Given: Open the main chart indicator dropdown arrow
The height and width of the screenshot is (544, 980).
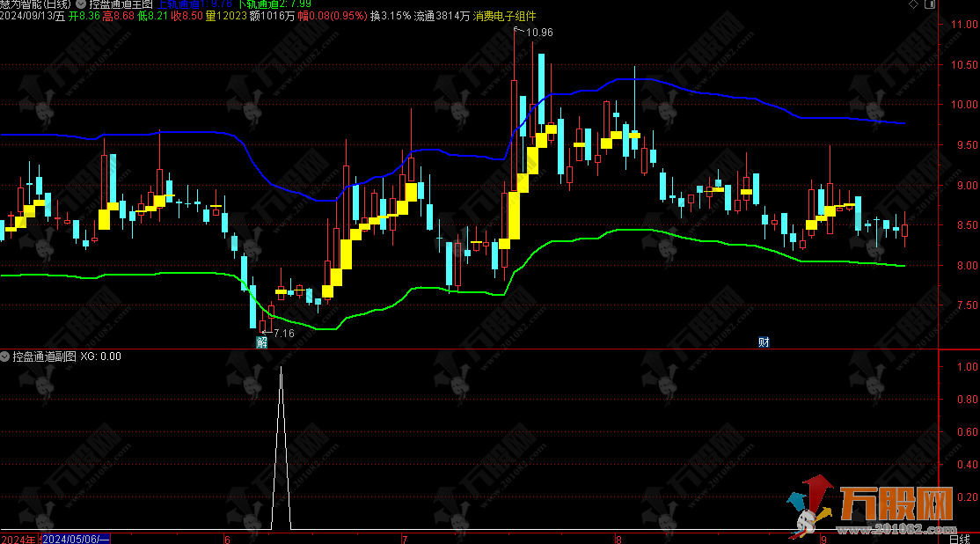Looking at the screenshot, I should (x=81, y=4).
